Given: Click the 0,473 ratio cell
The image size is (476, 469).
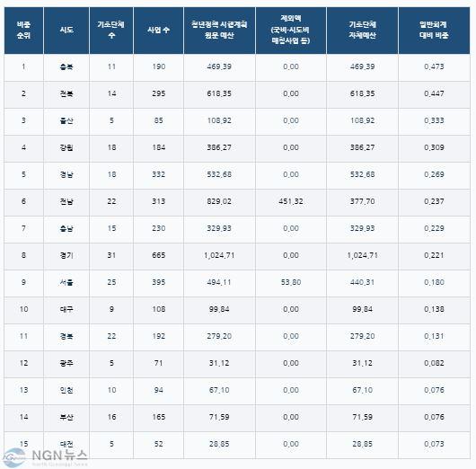Looking at the screenshot, I should coord(434,66).
